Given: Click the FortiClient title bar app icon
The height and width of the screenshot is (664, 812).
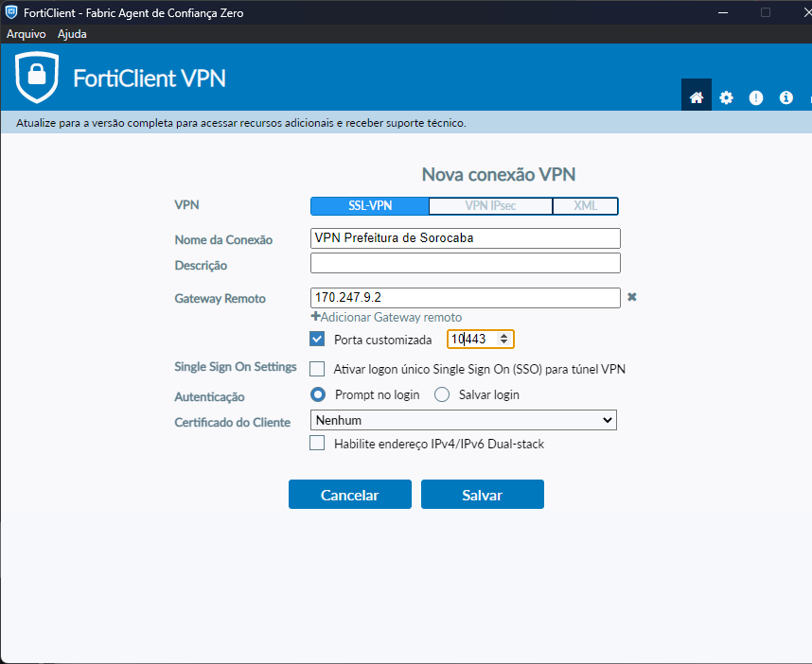Looking at the screenshot, I should (x=11, y=12).
